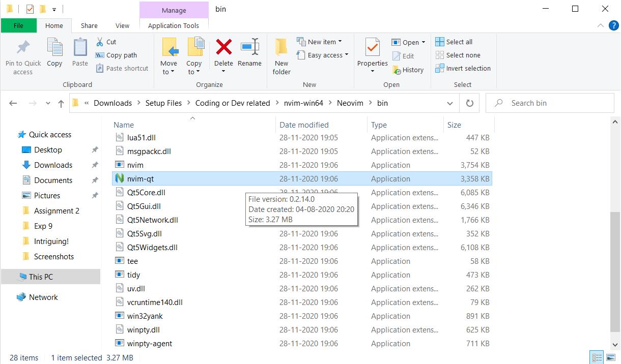Go back to the previous folder
This screenshot has width=621, height=364.
pos(13,103)
